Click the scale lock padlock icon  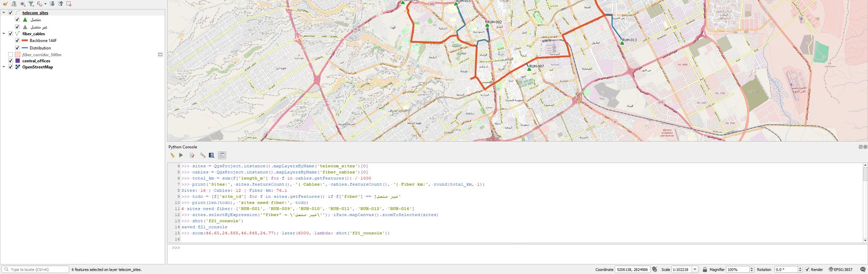coord(705,270)
